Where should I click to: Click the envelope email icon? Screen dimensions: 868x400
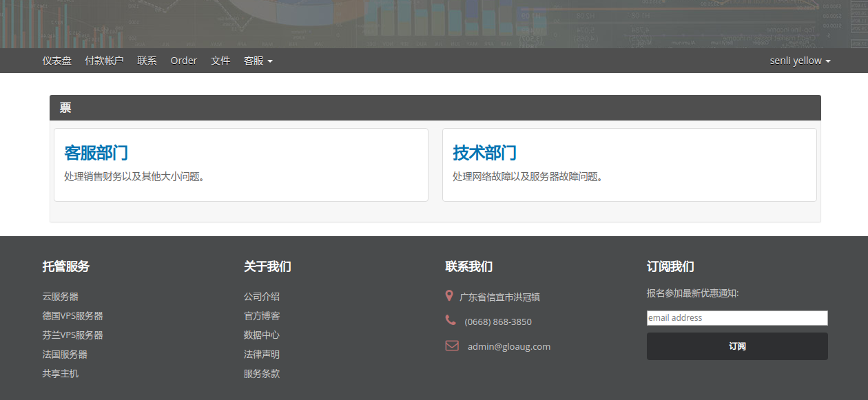[452, 346]
